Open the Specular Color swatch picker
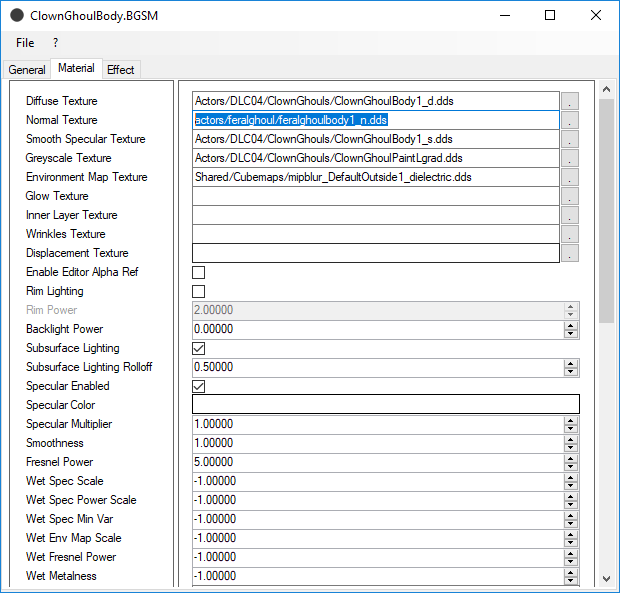This screenshot has height=593, width=620. tap(386, 404)
